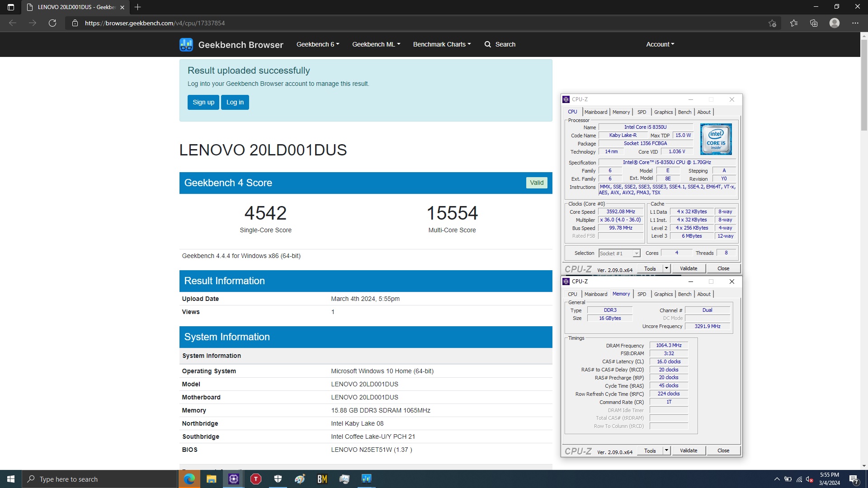
Task: Switch to the CPU-Z taskbar icon
Action: click(234, 479)
